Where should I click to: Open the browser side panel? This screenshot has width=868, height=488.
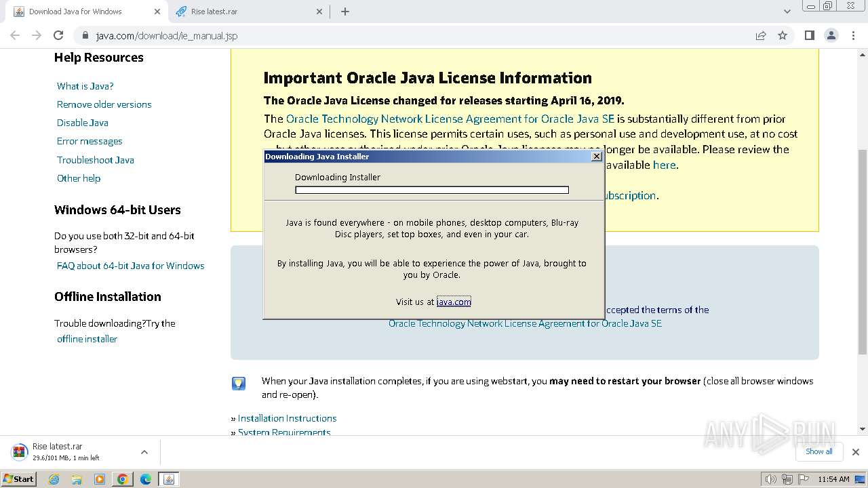point(809,35)
